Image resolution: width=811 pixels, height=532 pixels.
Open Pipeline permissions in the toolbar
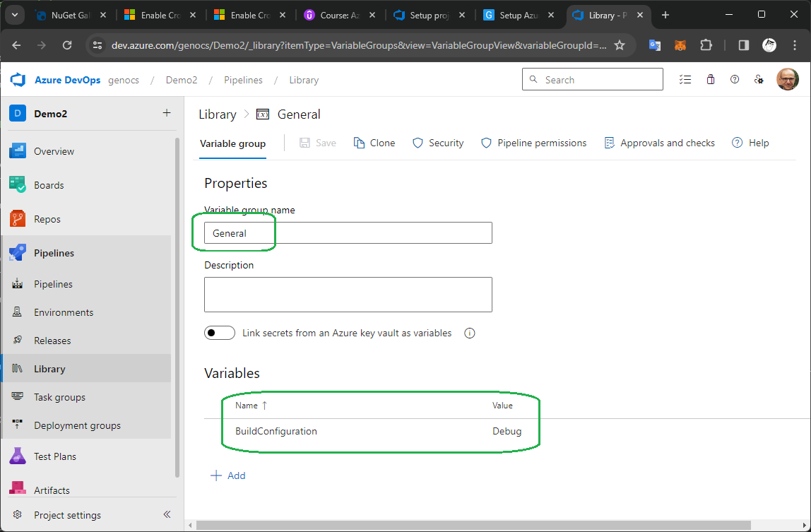click(x=533, y=143)
